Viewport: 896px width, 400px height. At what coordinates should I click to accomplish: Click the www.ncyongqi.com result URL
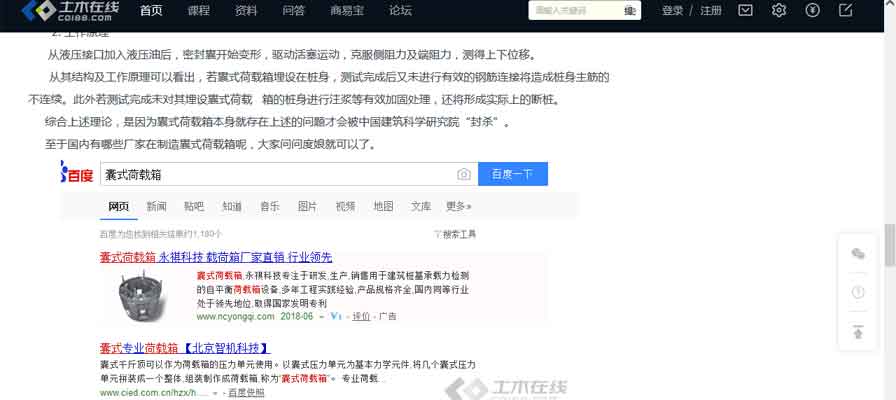tap(235, 316)
